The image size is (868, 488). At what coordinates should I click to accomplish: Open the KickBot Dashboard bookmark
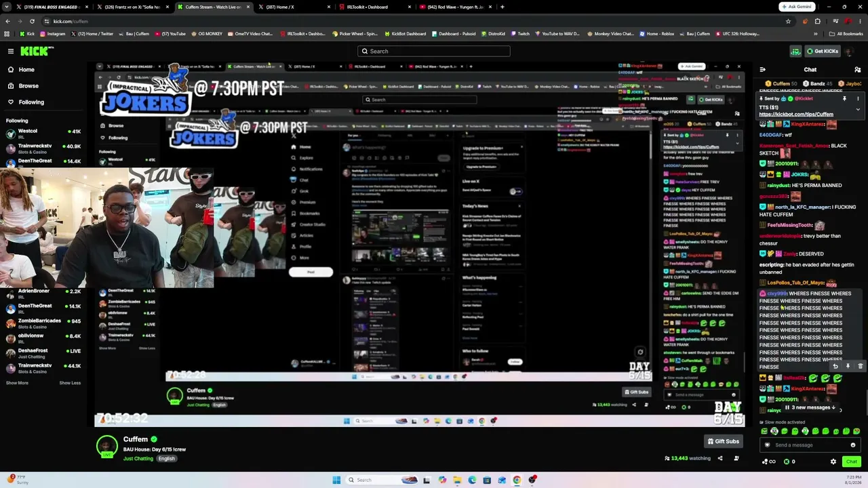click(x=406, y=34)
